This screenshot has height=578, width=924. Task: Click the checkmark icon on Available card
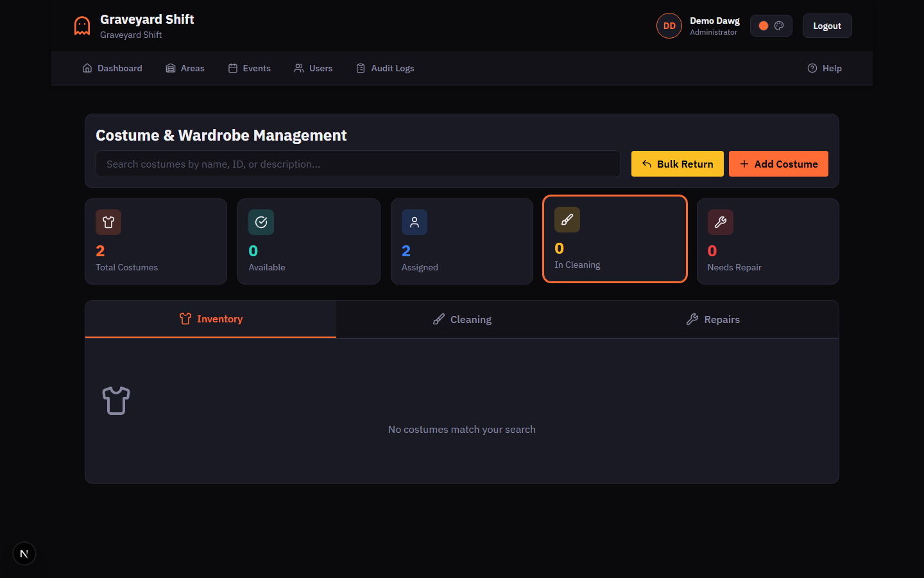[x=261, y=222]
